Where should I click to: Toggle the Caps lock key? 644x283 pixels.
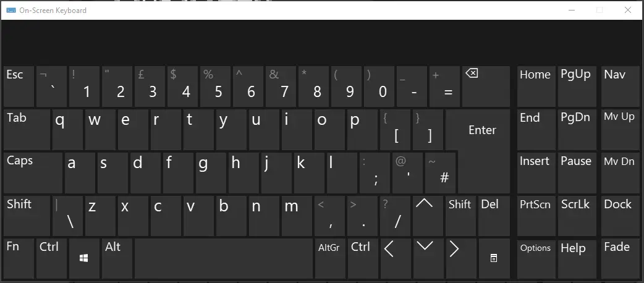[33, 173]
